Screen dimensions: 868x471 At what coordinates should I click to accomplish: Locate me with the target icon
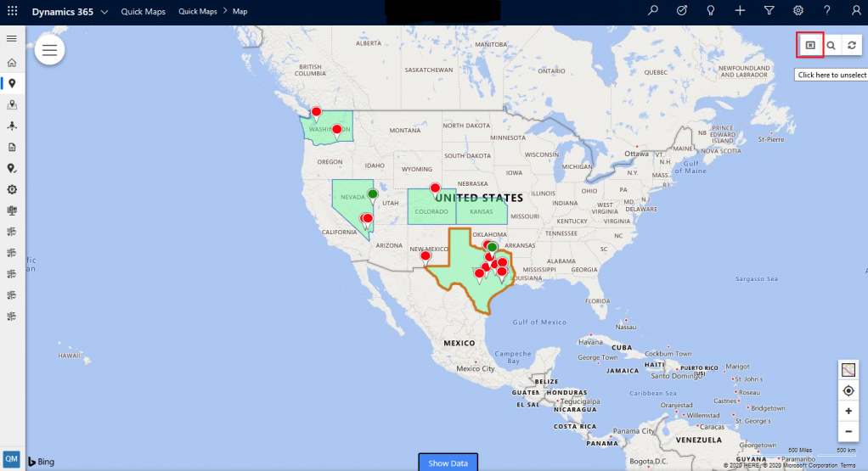(848, 391)
